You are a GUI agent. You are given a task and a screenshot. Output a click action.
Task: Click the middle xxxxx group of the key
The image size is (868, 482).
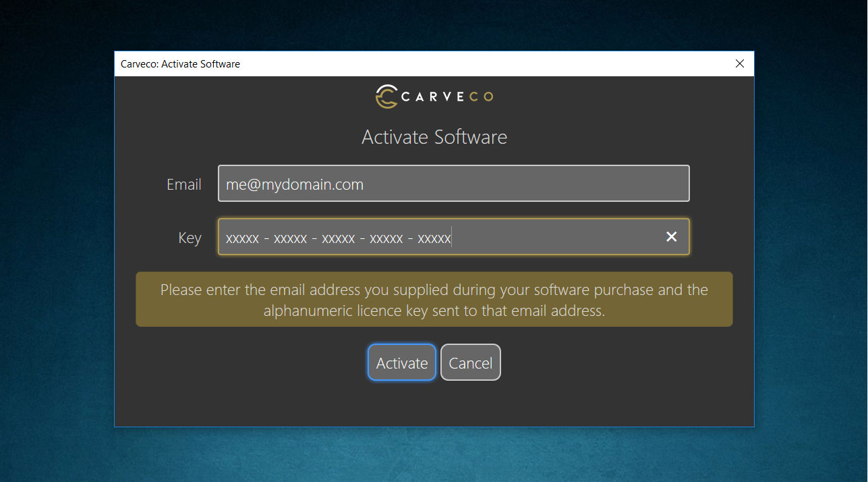[x=338, y=238]
